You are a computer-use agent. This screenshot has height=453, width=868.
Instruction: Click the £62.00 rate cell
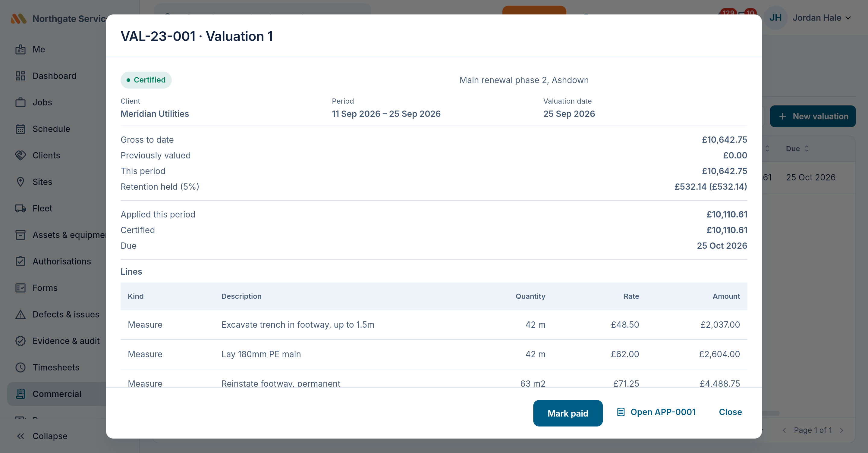[x=625, y=354]
